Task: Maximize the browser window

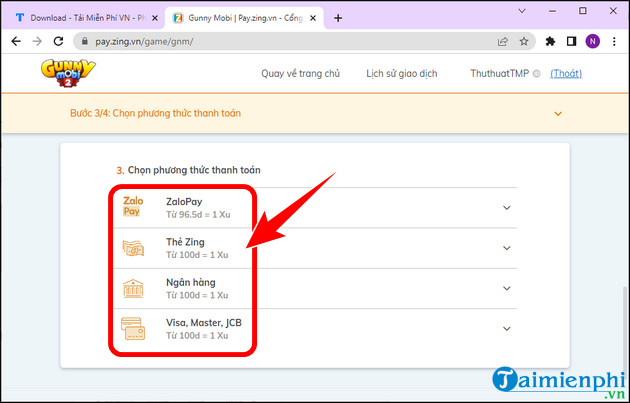Action: pyautogui.click(x=583, y=11)
